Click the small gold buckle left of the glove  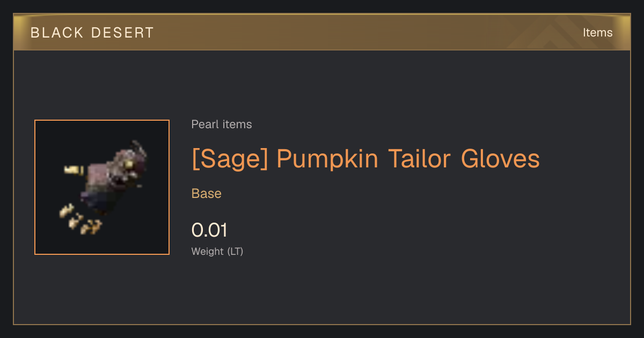click(72, 170)
